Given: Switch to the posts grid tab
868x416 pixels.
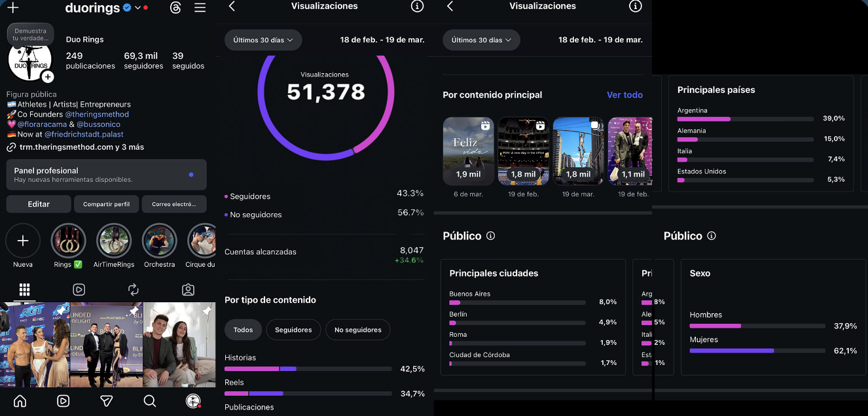Looking at the screenshot, I should tap(24, 289).
